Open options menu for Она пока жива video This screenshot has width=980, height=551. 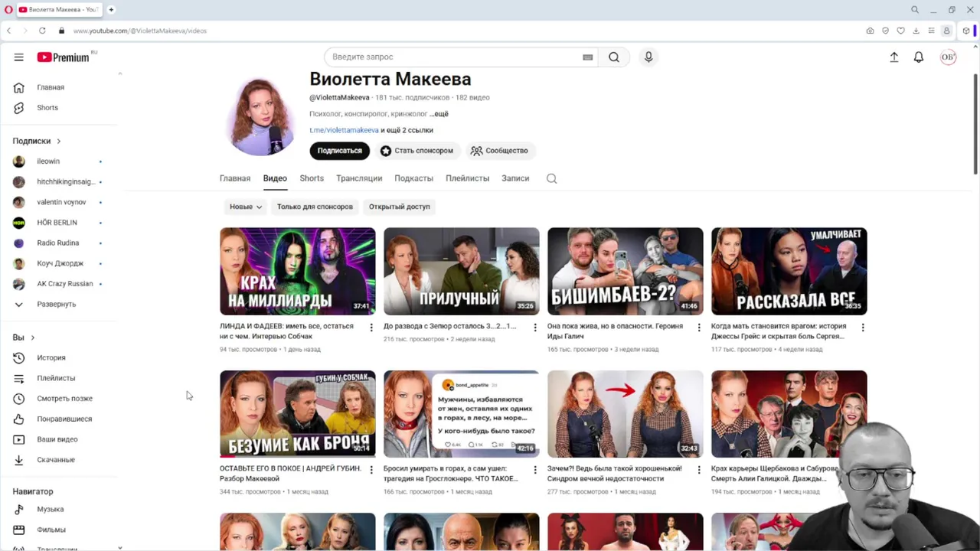[x=699, y=328]
